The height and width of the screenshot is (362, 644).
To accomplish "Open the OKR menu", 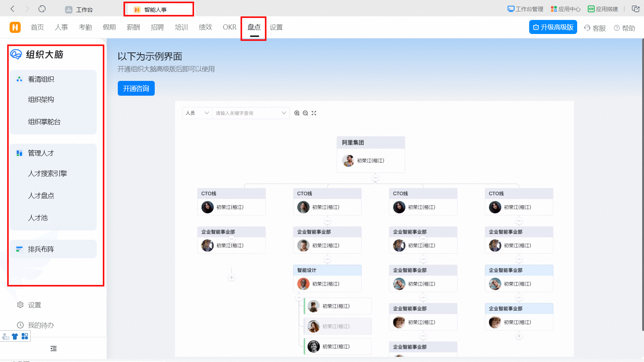I will pos(230,27).
